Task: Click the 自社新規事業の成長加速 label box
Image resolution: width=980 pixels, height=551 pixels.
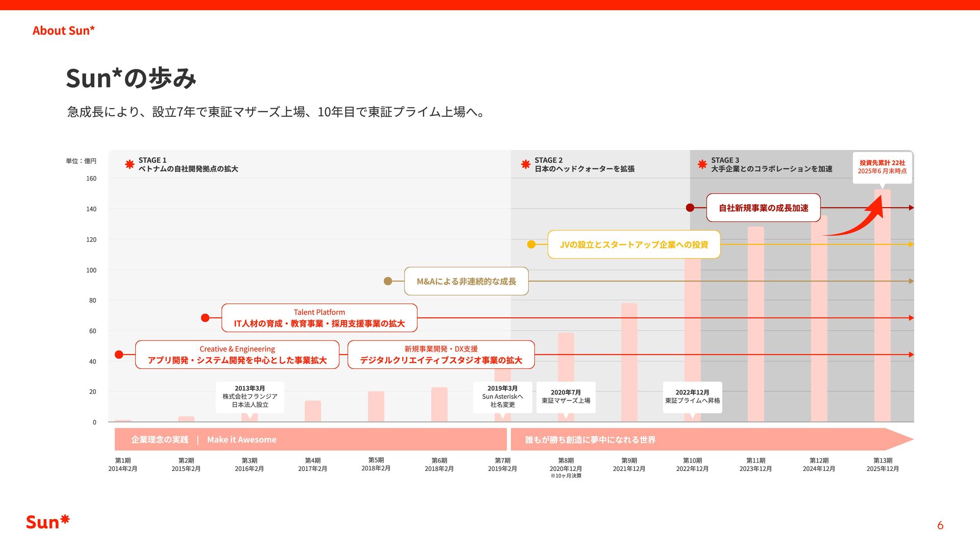Action: pos(763,208)
